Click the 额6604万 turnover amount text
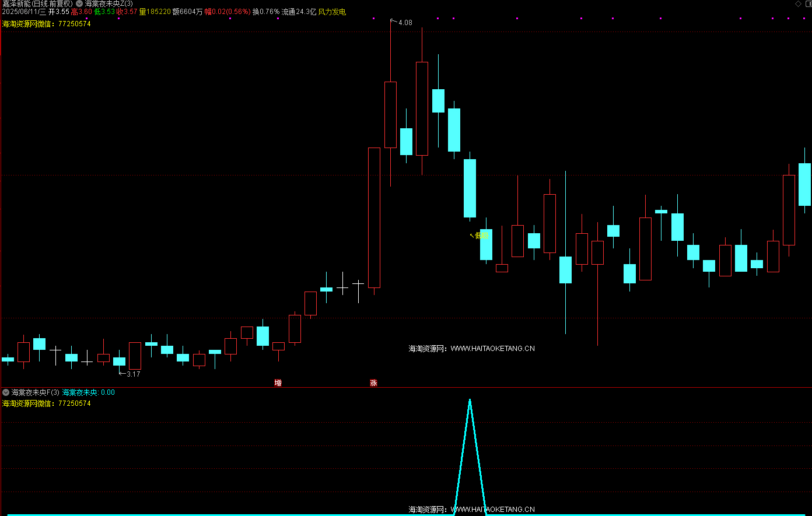Image resolution: width=812 pixels, height=516 pixels. pyautogui.click(x=188, y=12)
